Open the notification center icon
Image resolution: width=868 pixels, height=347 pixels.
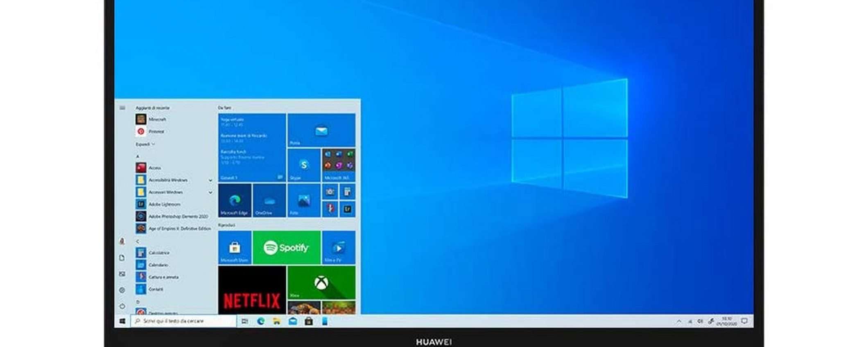click(744, 321)
